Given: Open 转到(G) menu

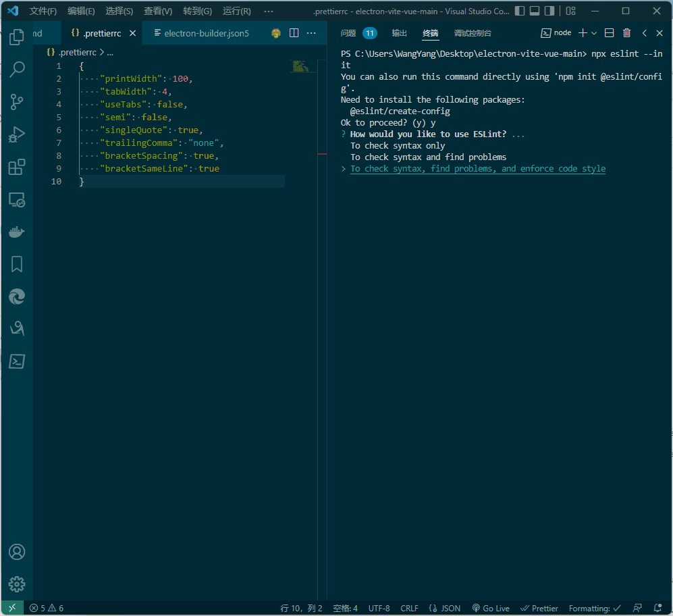Looking at the screenshot, I should tap(197, 11).
